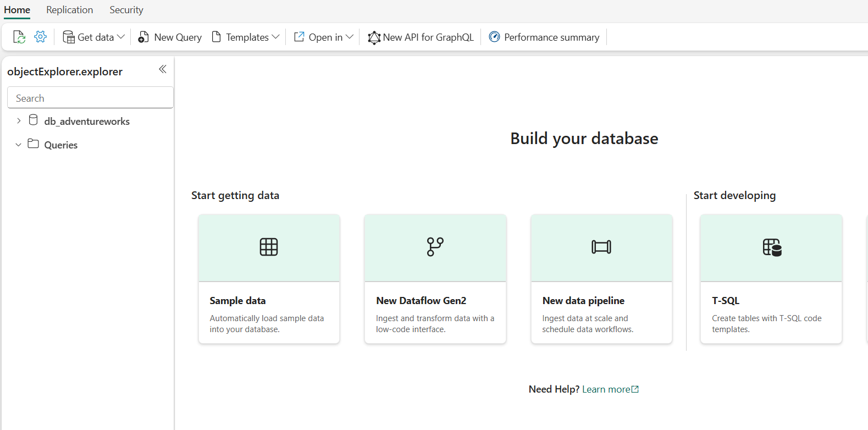This screenshot has height=430, width=868.
Task: Click the 'Build your database' heading
Action: tap(584, 139)
